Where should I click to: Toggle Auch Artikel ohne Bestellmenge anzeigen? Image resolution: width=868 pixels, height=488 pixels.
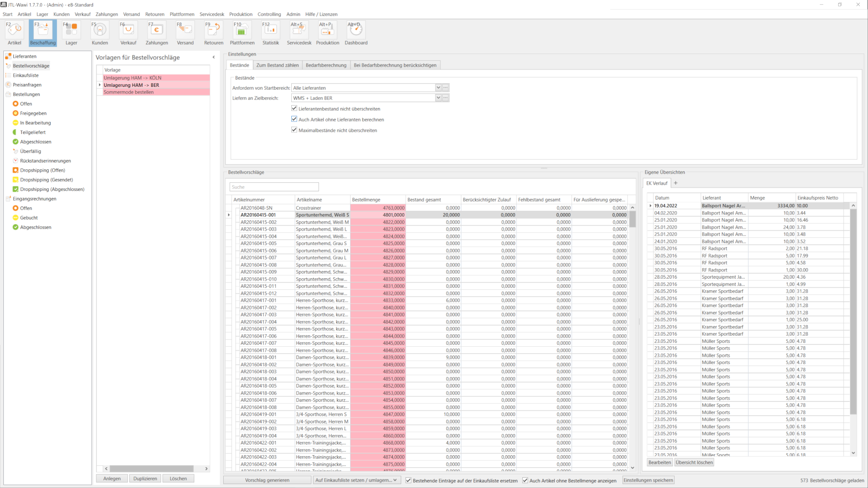[525, 480]
